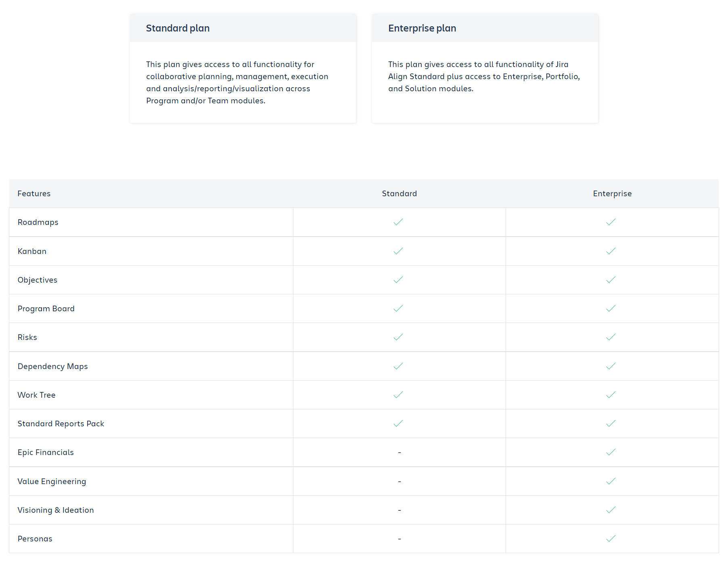
Task: Click the Enterprise checkmark for Dependency Maps
Action: [611, 366]
